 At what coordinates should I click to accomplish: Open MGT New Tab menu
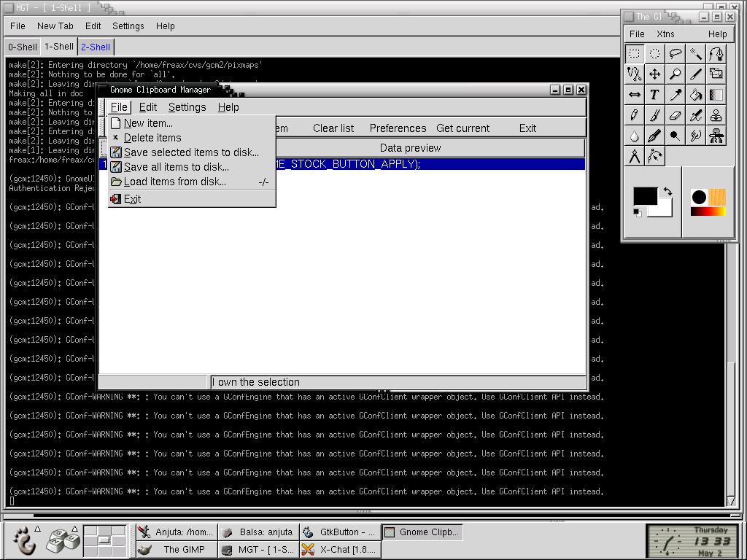[x=55, y=26]
